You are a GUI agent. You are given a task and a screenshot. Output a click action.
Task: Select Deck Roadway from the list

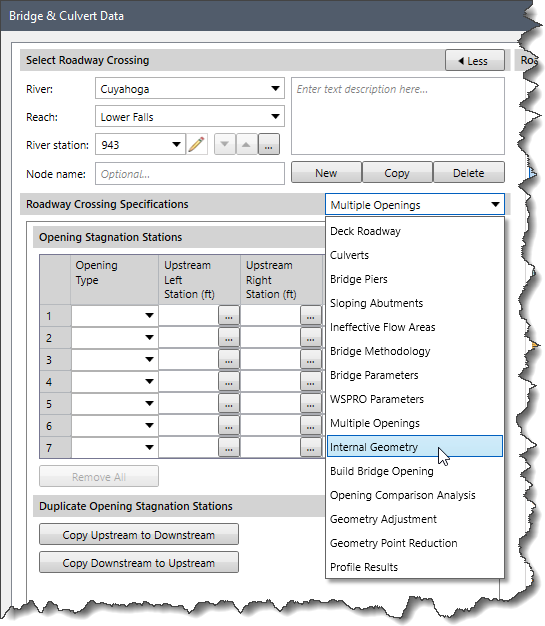coord(415,231)
